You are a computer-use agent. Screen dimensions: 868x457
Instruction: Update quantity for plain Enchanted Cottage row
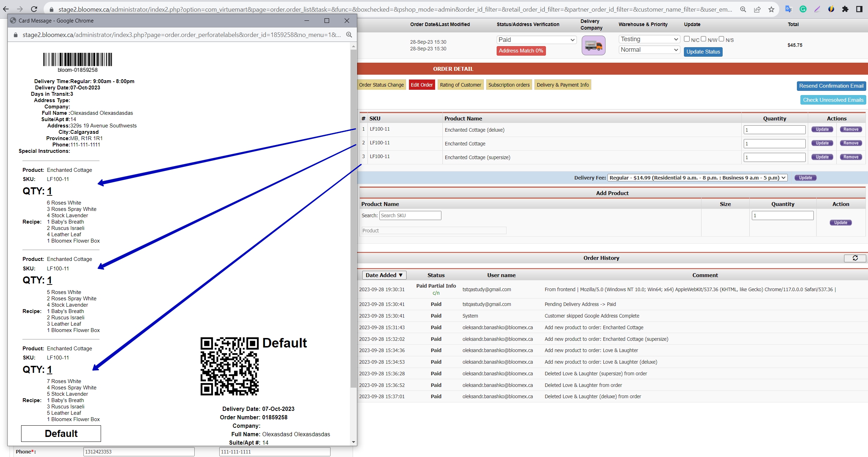tap(822, 143)
